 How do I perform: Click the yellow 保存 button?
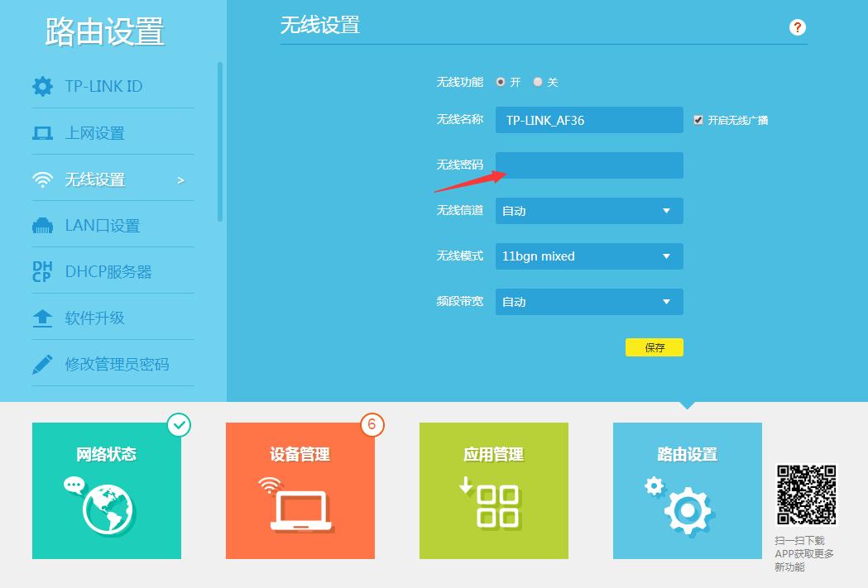(x=655, y=347)
